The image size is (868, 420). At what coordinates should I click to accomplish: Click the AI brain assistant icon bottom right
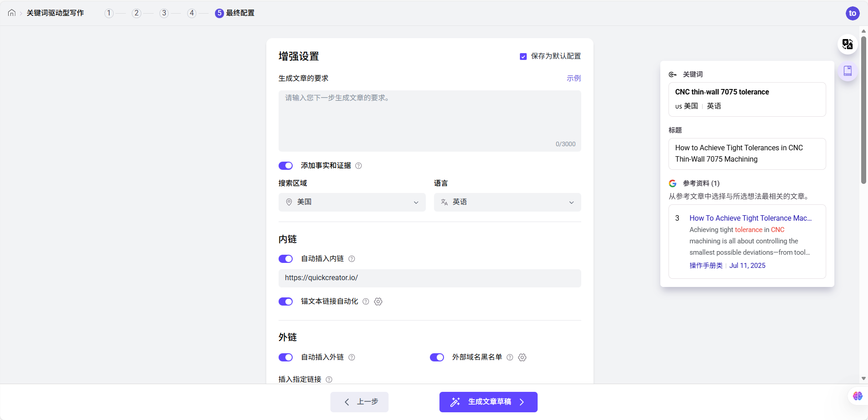pyautogui.click(x=857, y=396)
